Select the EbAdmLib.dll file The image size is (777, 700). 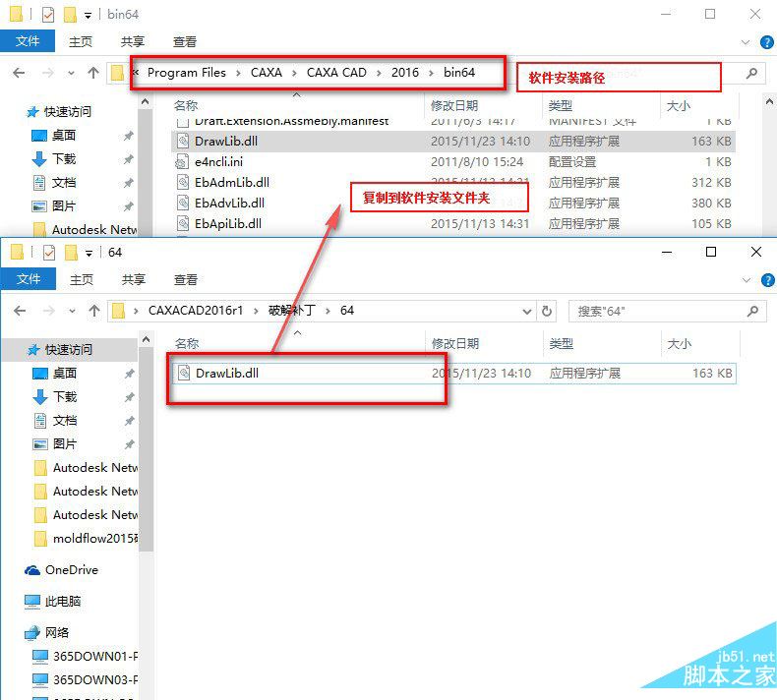click(452, 182)
